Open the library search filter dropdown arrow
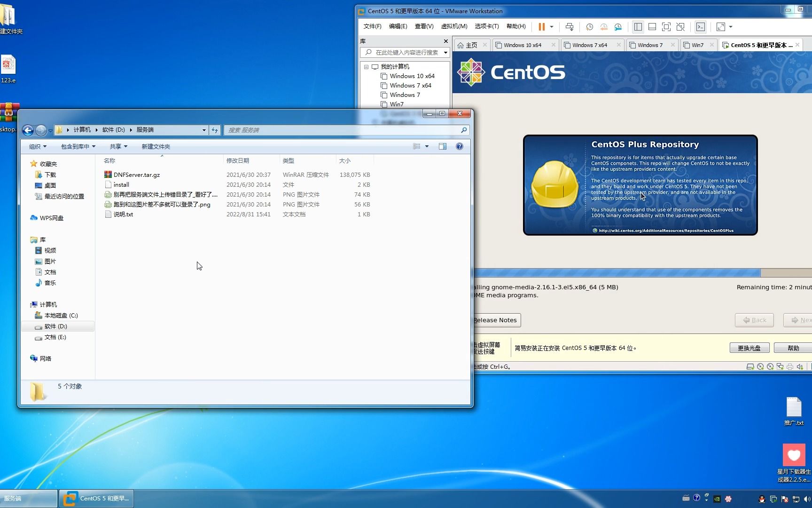 tap(445, 52)
